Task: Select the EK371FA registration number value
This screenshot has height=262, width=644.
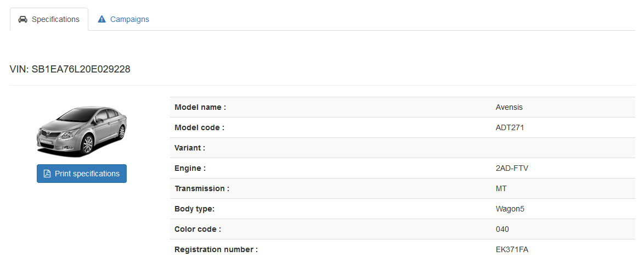Action: [x=512, y=249]
